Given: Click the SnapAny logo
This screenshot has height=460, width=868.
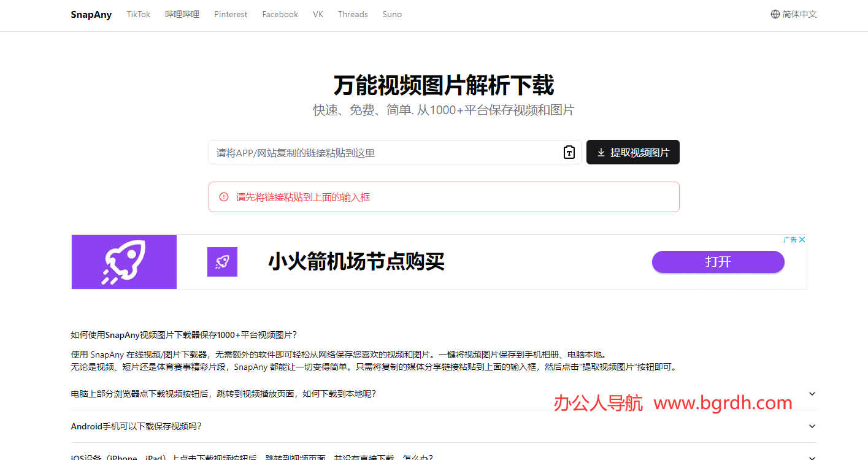Looking at the screenshot, I should 91,14.
